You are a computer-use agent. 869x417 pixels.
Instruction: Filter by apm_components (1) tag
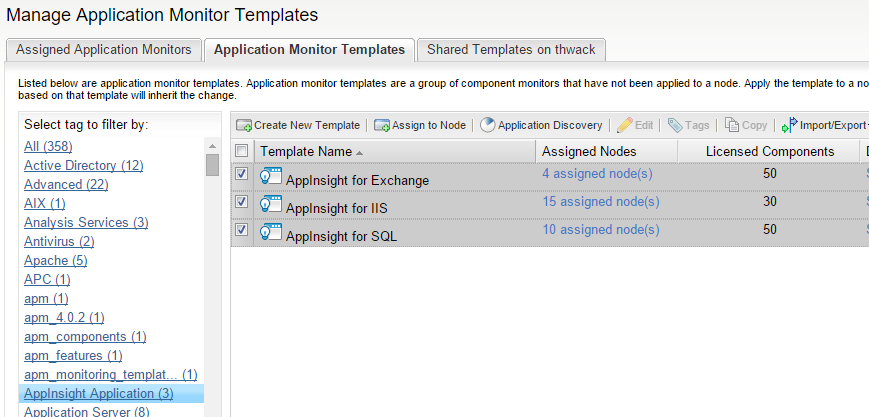click(x=85, y=336)
